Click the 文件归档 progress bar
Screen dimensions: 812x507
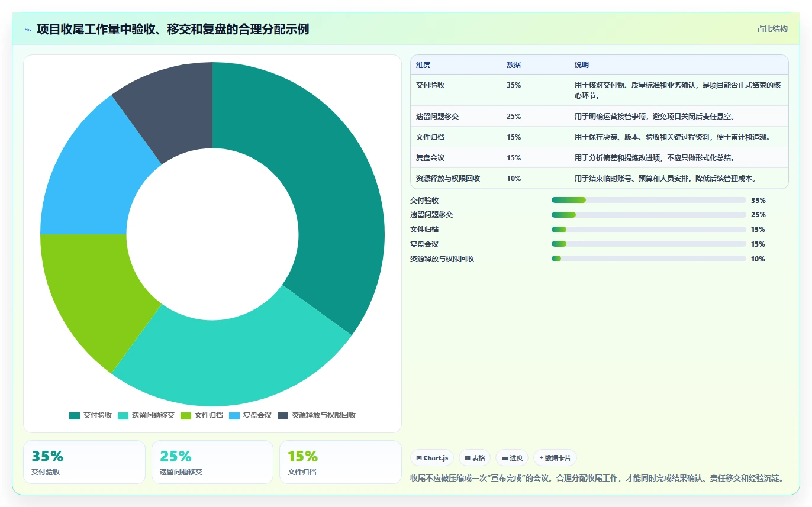pos(649,230)
